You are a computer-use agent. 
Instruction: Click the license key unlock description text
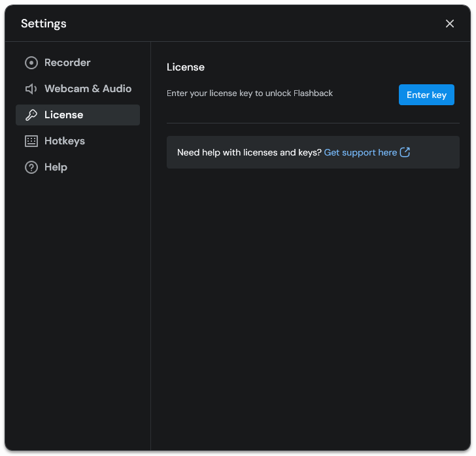coord(250,93)
